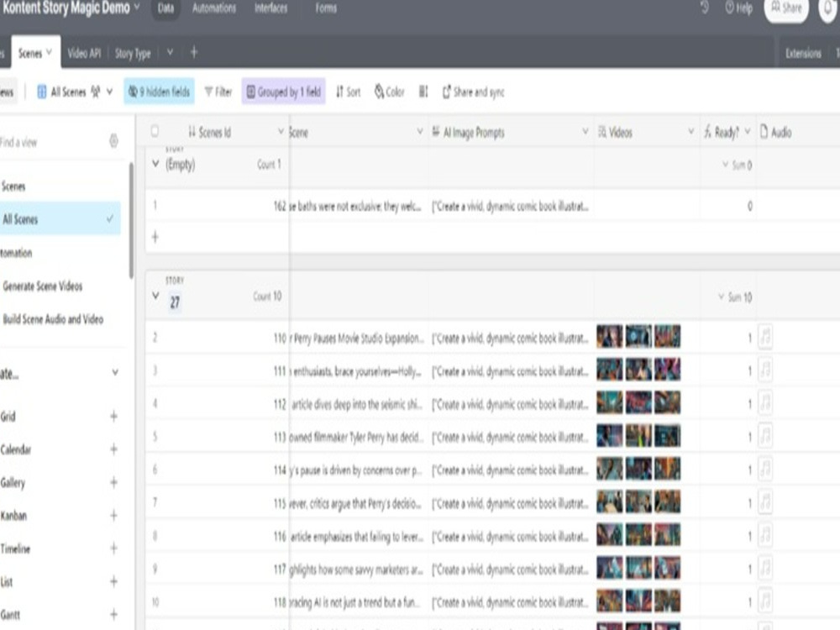Image resolution: width=840 pixels, height=630 pixels.
Task: Open the Interfaces tab
Action: click(x=270, y=8)
